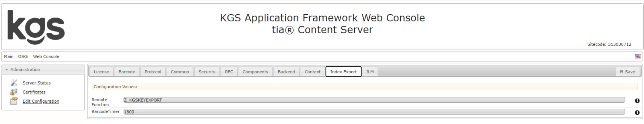The image size is (644, 124).
Task: Switch to the RFC tab
Action: [229, 72]
